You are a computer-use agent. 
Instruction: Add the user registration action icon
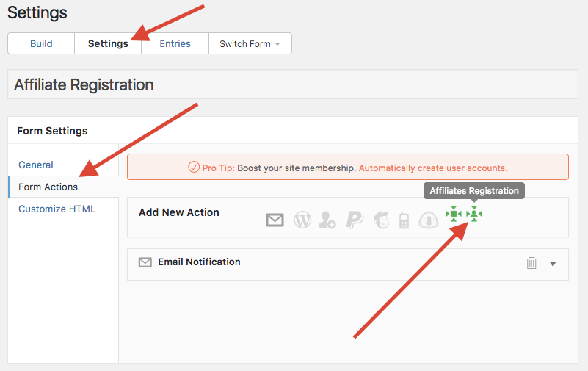tap(327, 220)
